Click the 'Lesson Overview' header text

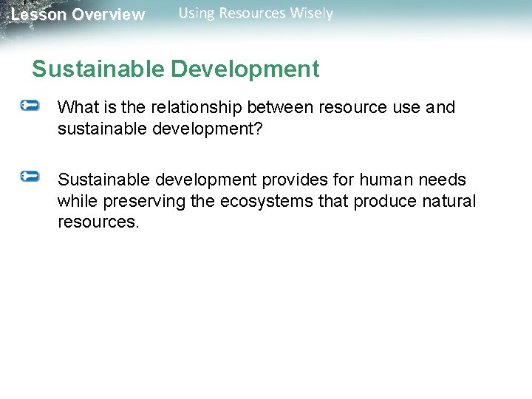[78, 15]
